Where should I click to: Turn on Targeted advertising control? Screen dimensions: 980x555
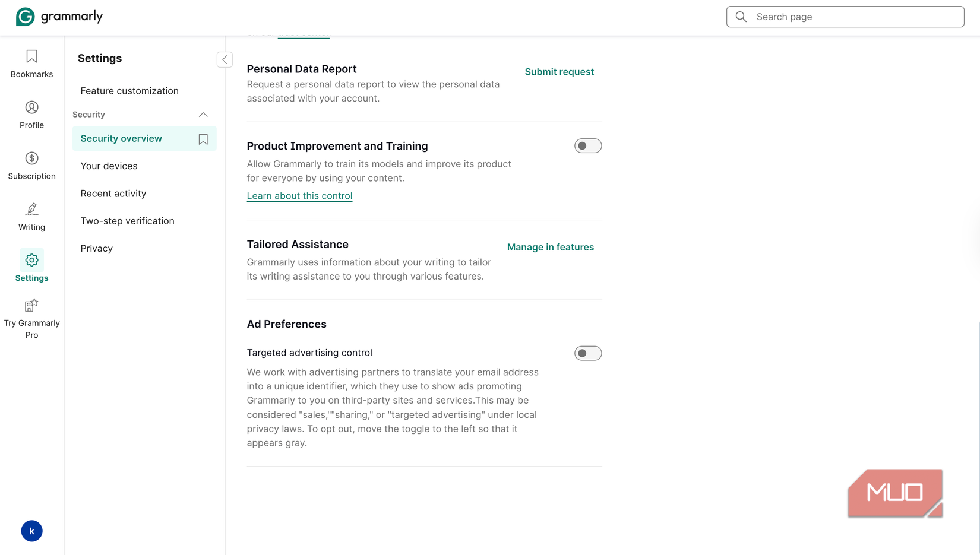pos(587,353)
